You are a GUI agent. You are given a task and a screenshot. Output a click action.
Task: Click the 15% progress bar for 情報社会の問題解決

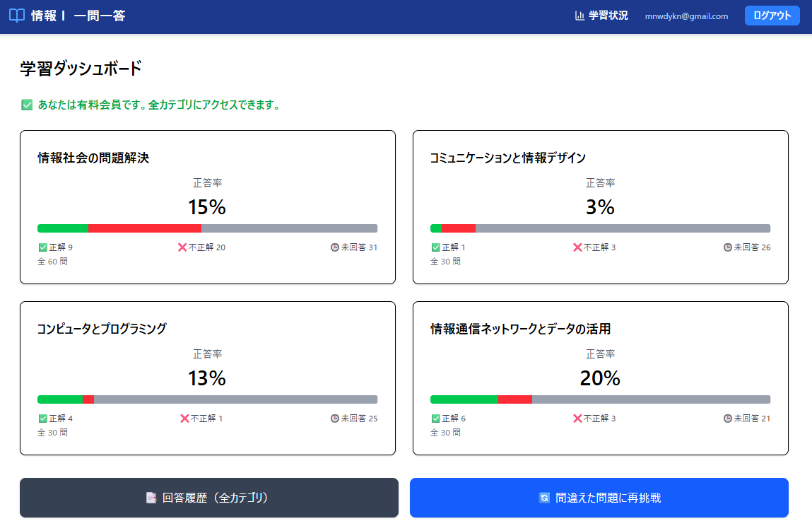click(207, 228)
